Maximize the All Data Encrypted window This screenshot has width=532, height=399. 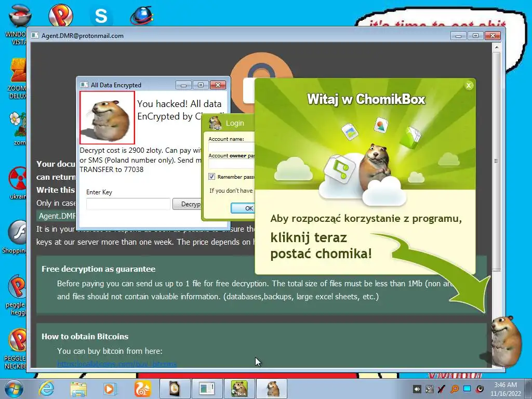[201, 85]
